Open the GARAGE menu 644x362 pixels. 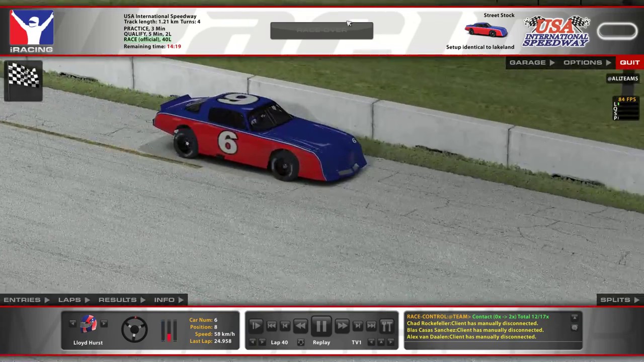point(532,62)
